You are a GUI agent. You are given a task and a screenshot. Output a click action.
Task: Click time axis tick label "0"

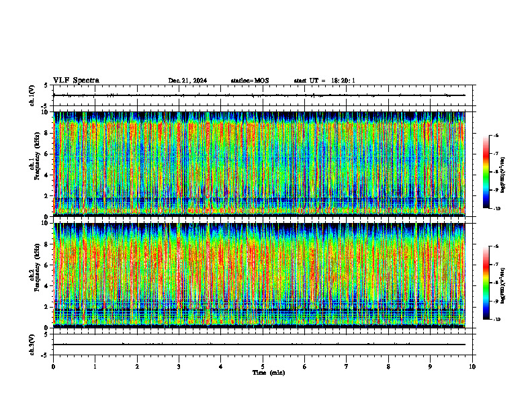point(53,367)
